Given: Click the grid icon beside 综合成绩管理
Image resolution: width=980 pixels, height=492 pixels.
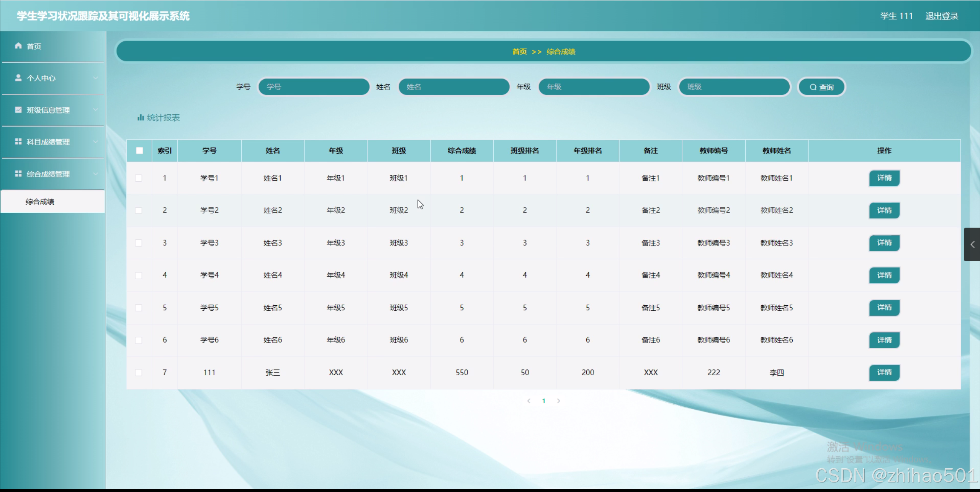Looking at the screenshot, I should coord(18,174).
